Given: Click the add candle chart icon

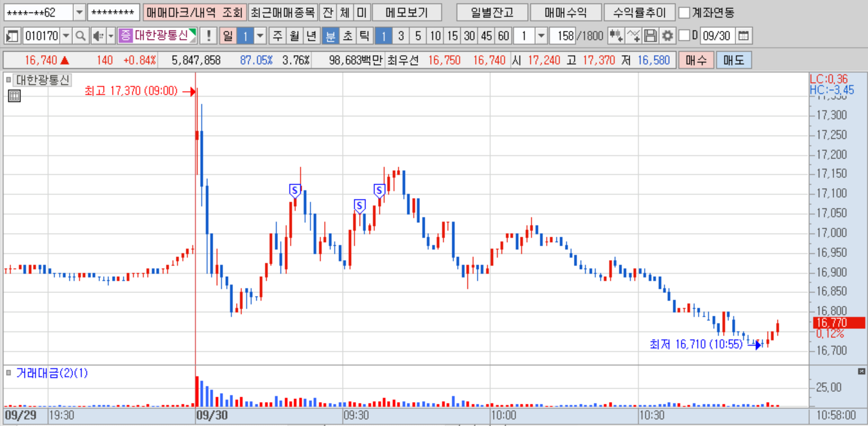Looking at the screenshot, I should (616, 36).
